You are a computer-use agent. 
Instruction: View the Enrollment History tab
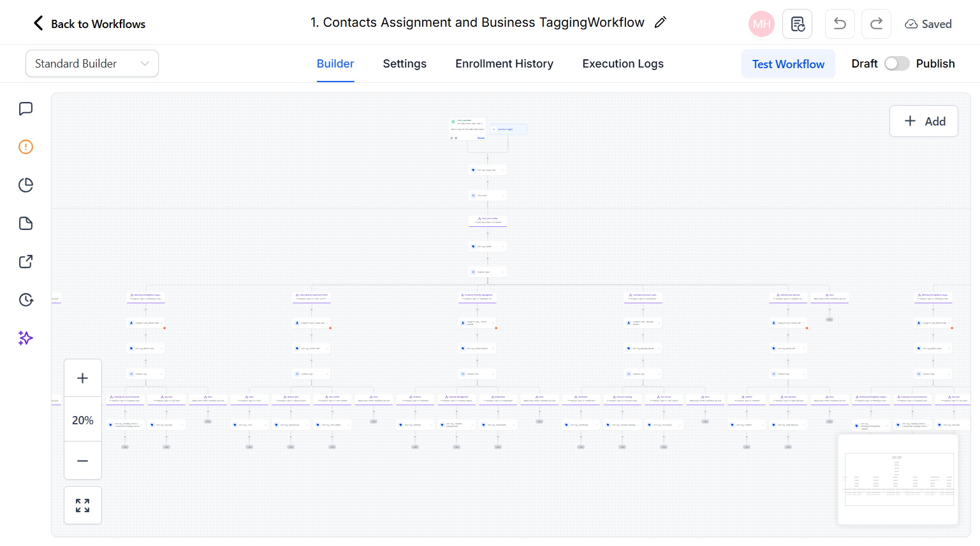click(504, 64)
